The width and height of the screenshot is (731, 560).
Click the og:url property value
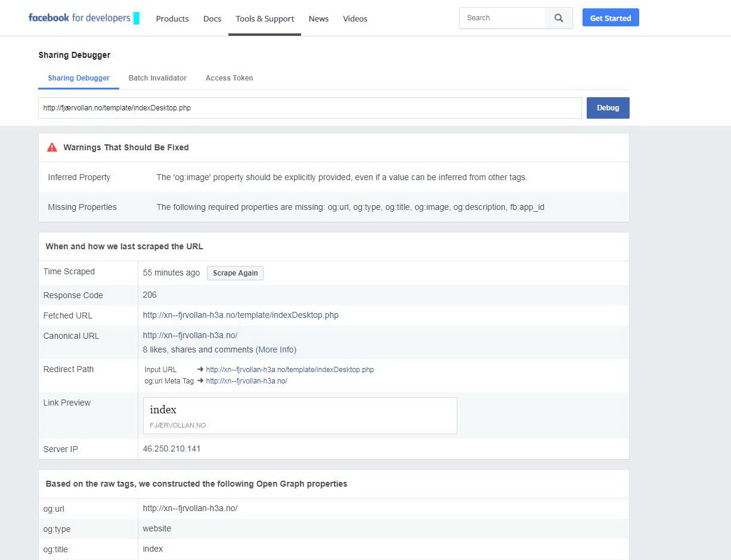[x=190, y=508]
